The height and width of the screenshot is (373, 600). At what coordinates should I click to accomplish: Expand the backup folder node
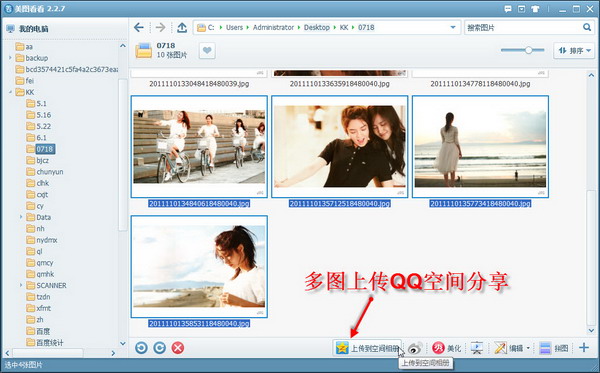tap(10, 58)
